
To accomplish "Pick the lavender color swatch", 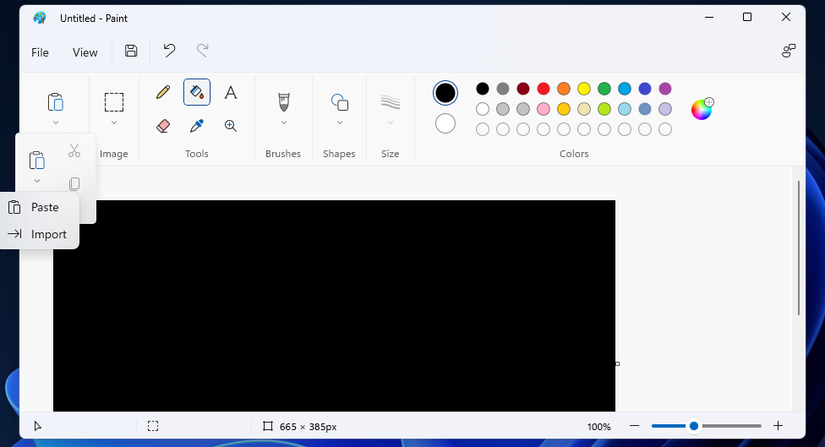I will [x=665, y=109].
